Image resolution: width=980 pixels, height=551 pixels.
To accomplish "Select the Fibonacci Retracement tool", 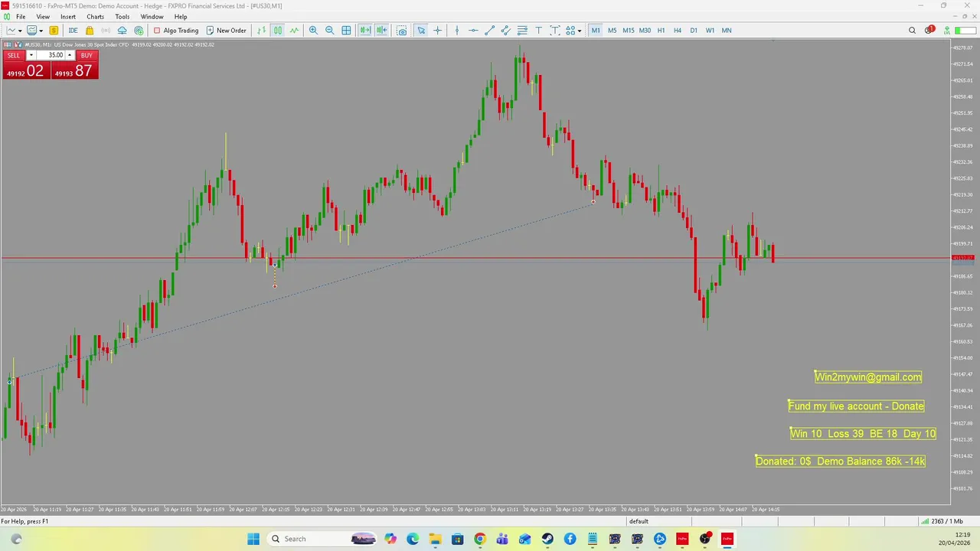I will [522, 31].
